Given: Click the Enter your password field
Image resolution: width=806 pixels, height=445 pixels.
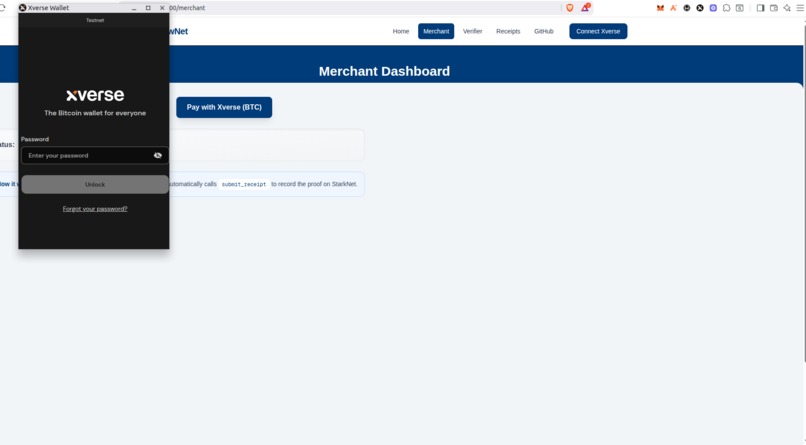Looking at the screenshot, I should [x=95, y=155].
